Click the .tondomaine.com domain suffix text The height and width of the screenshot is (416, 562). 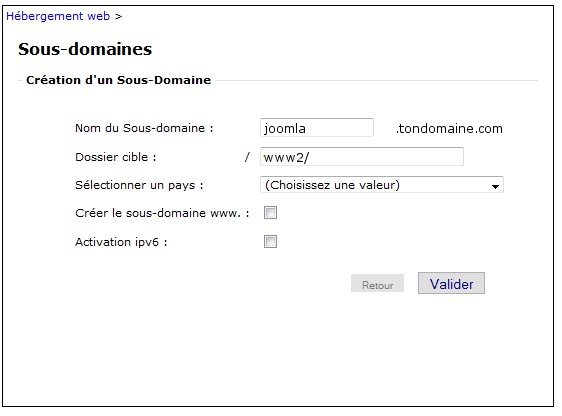click(x=449, y=128)
